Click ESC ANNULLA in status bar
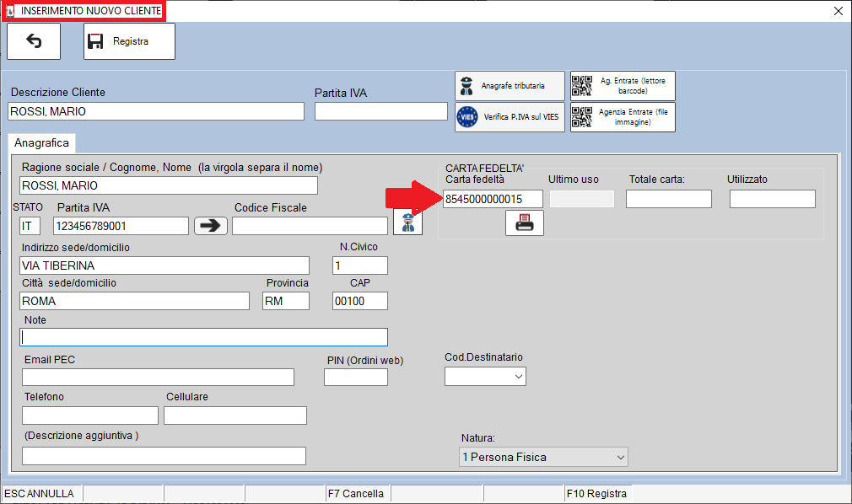Image resolution: width=852 pixels, height=504 pixels. [x=40, y=493]
